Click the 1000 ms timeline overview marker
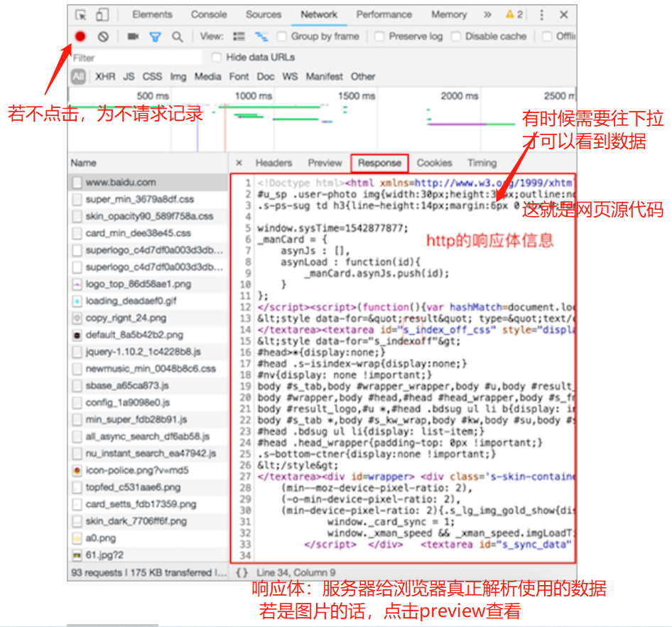The image size is (672, 627). 254,96
